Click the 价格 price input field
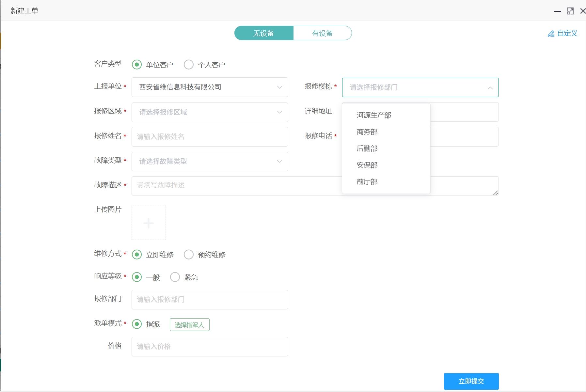 (x=209, y=346)
